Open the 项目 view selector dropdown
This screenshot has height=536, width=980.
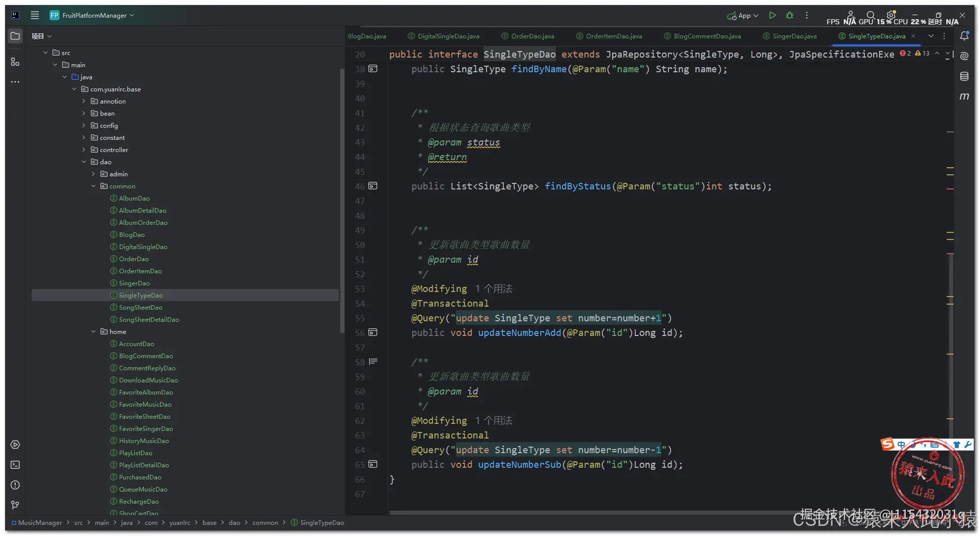[41, 36]
